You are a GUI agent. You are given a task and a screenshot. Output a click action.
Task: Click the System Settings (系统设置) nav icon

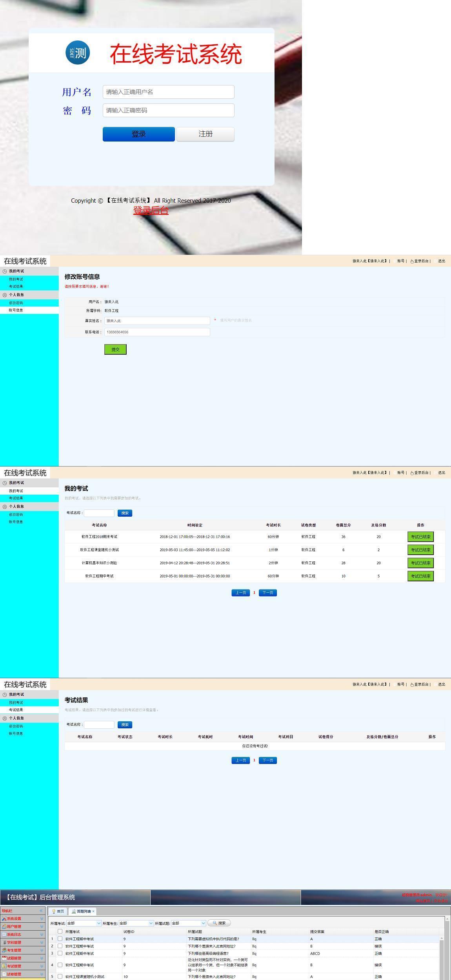[x=4, y=919]
